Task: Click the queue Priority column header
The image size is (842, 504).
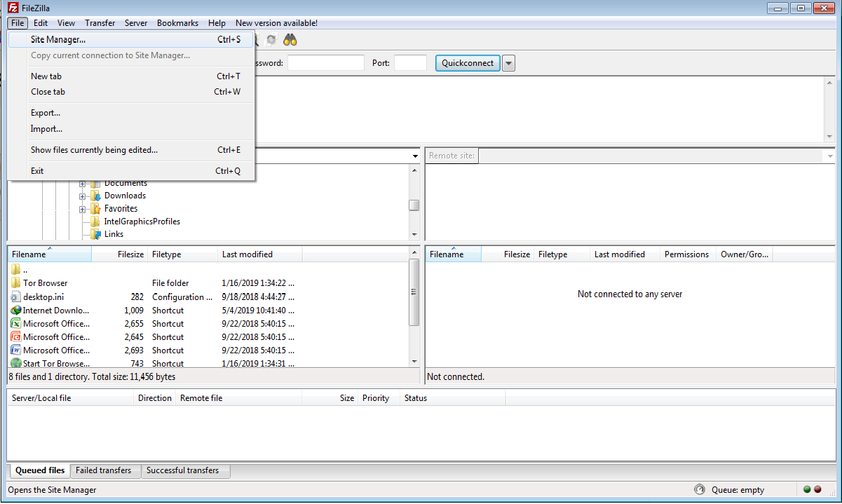Action: (379, 398)
